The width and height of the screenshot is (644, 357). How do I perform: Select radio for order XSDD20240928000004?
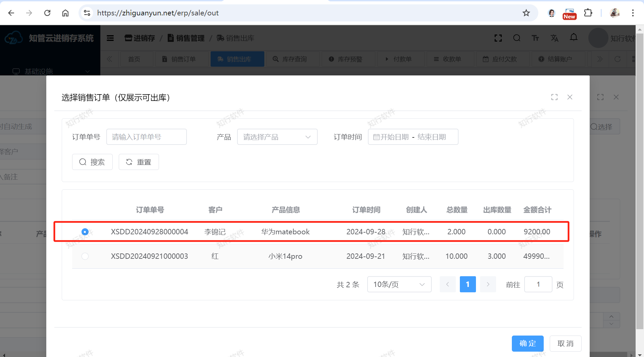click(x=85, y=232)
